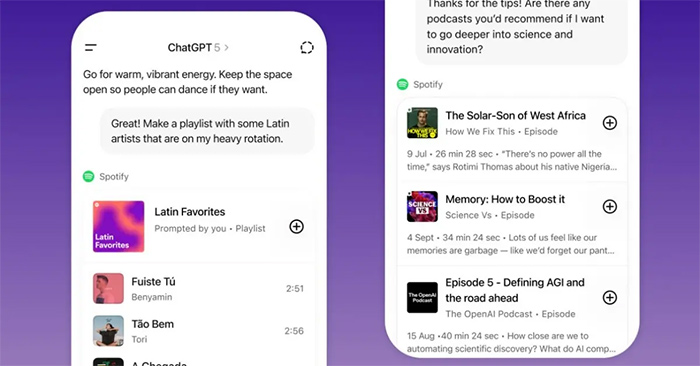
Task: Open the Tão Bem album art
Action: (x=108, y=331)
